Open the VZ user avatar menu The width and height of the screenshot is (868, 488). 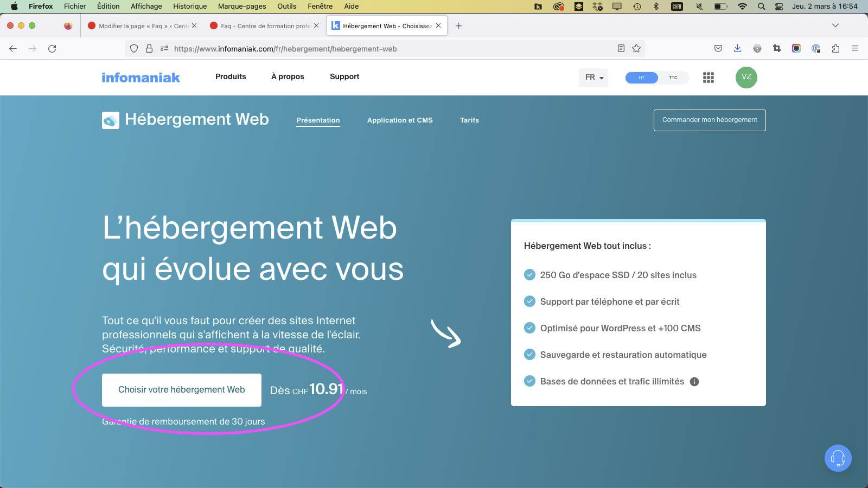746,77
